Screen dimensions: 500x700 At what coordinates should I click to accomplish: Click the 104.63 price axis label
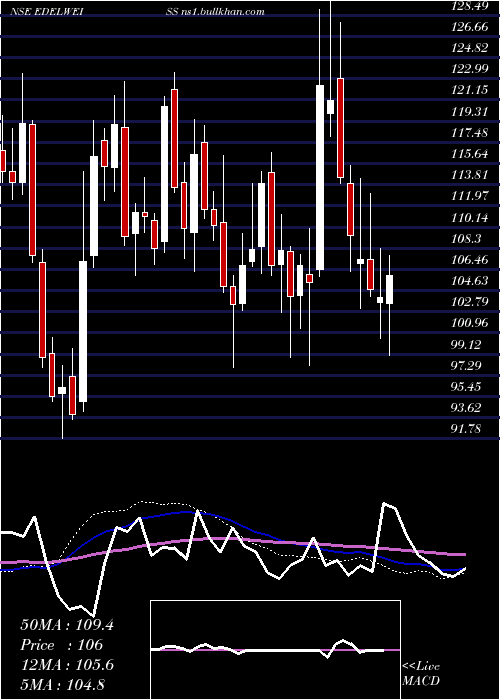tap(470, 281)
